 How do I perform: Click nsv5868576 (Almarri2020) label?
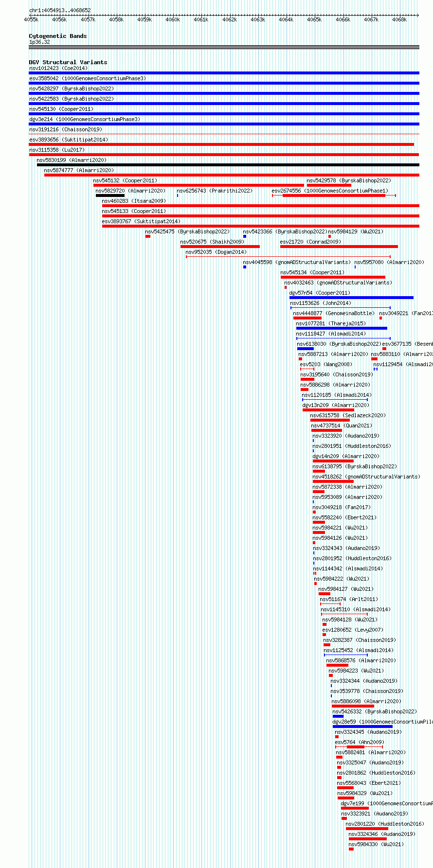[x=361, y=660]
